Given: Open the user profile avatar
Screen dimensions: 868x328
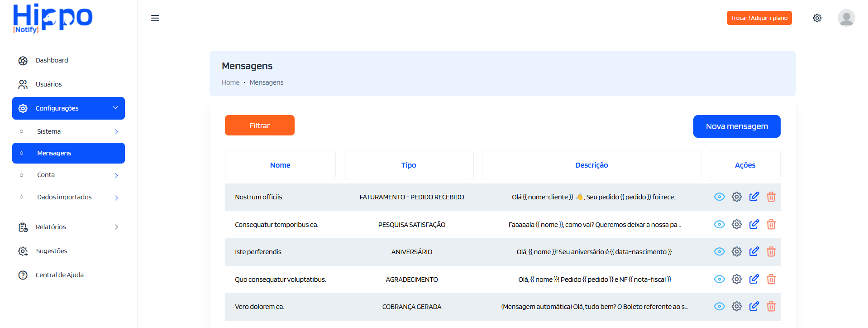Looking at the screenshot, I should pyautogui.click(x=846, y=18).
